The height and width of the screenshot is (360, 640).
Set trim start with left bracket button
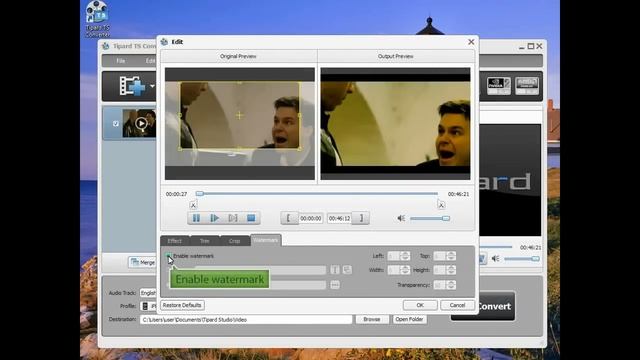coord(289,218)
